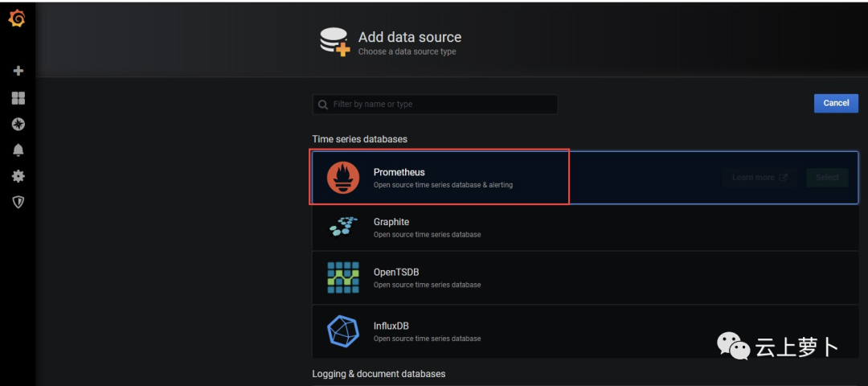868x386 pixels.
Task: Click InfluxDB's 'Open source time series database' description
Action: 428,339
